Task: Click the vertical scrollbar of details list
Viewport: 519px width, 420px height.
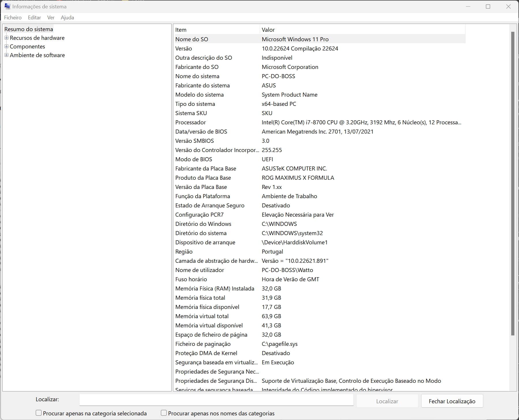Action: click(513, 185)
